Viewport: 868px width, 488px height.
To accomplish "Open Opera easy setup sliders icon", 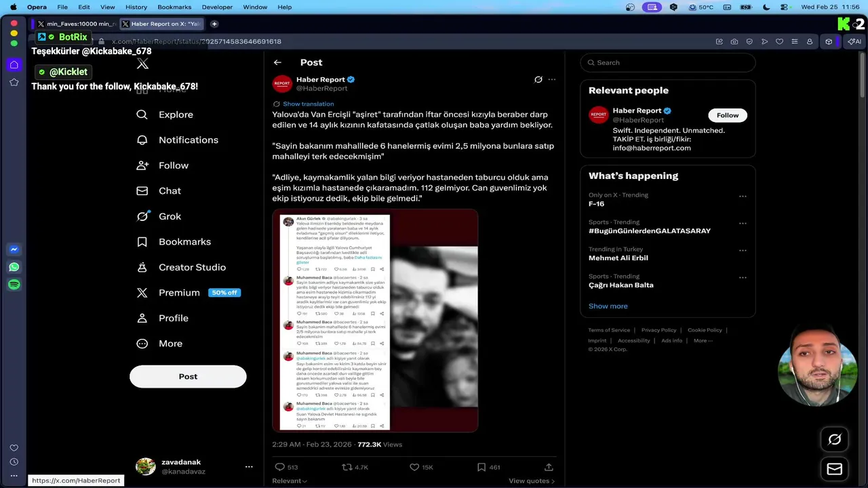I will click(795, 41).
